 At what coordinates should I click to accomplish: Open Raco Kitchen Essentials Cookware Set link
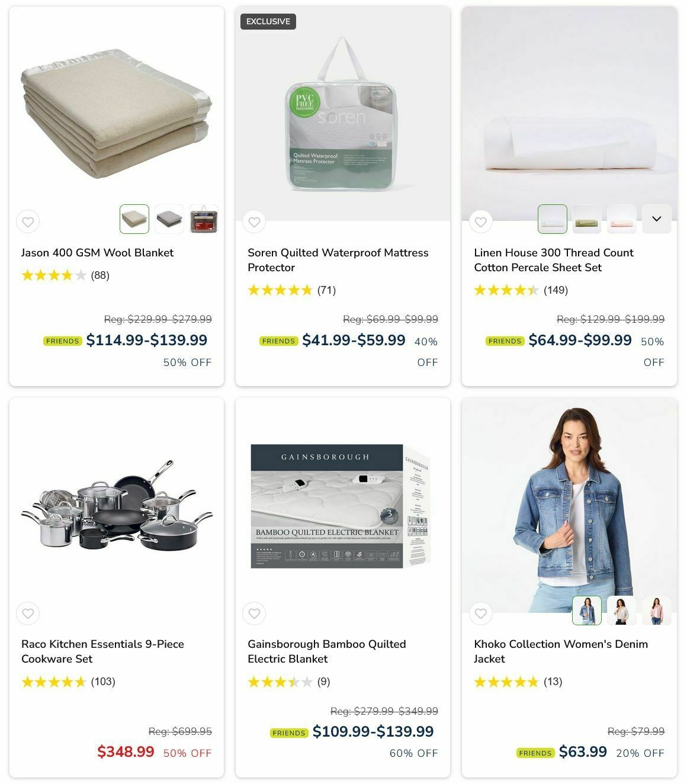point(102,651)
